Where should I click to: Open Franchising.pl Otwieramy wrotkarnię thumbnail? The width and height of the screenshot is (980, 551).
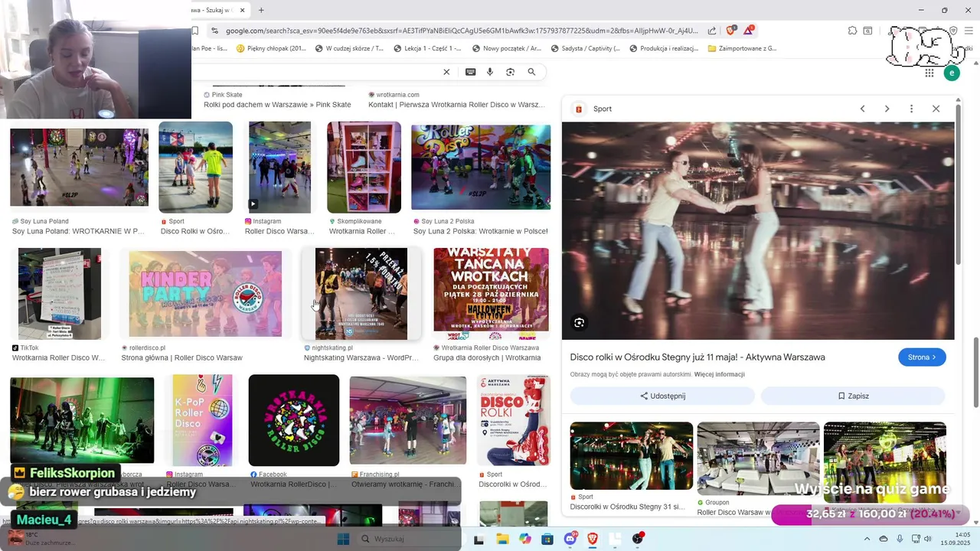point(408,420)
